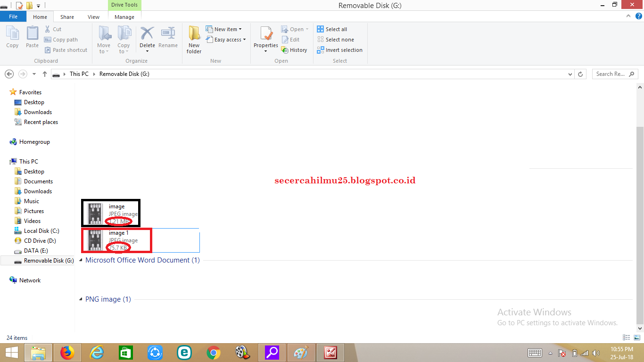Open file Properties using its ribbon icon
Viewport: 644px width, 362px height.
pyautogui.click(x=265, y=38)
